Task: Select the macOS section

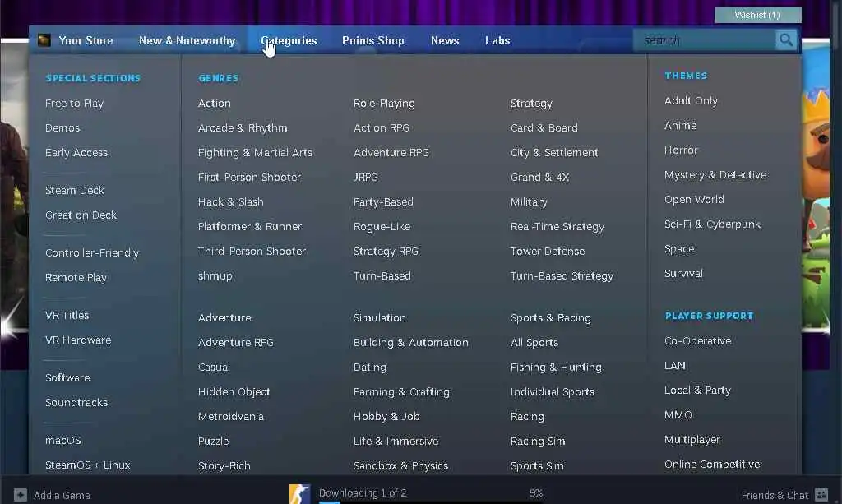Action: [x=62, y=440]
